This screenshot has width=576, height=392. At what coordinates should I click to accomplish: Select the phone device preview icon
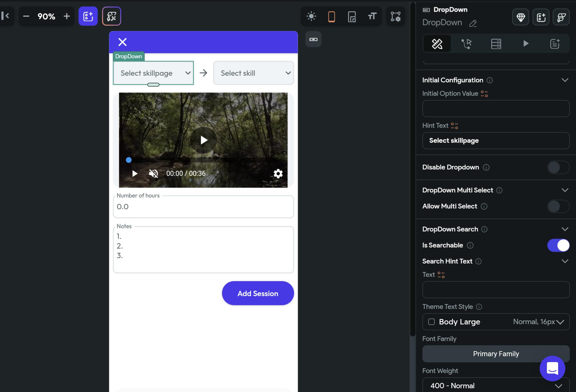click(x=332, y=17)
